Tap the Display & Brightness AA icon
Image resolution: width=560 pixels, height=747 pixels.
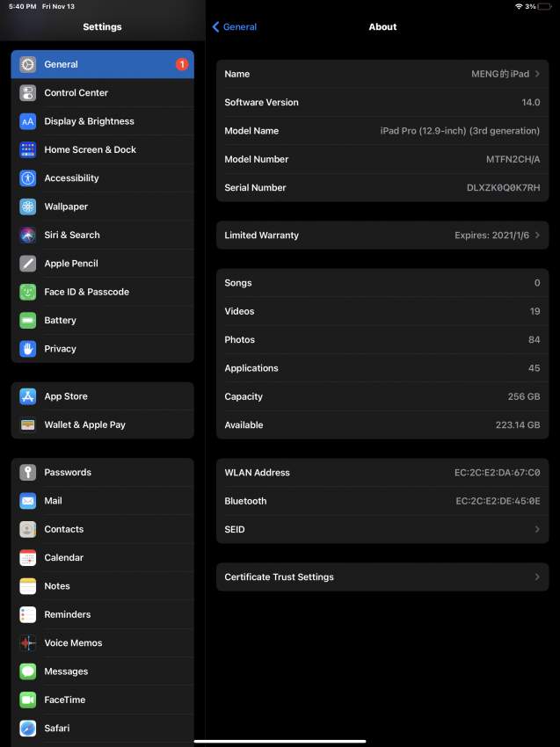(27, 121)
